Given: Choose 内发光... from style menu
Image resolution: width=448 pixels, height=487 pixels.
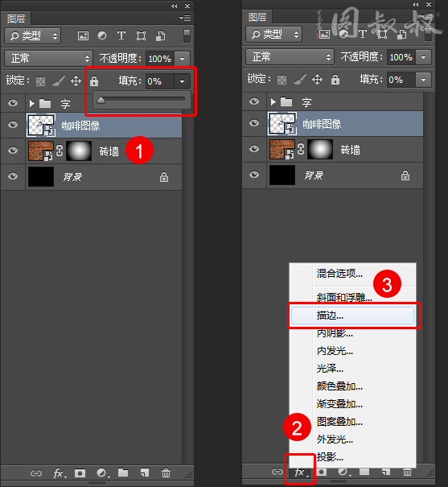Looking at the screenshot, I should tap(335, 351).
